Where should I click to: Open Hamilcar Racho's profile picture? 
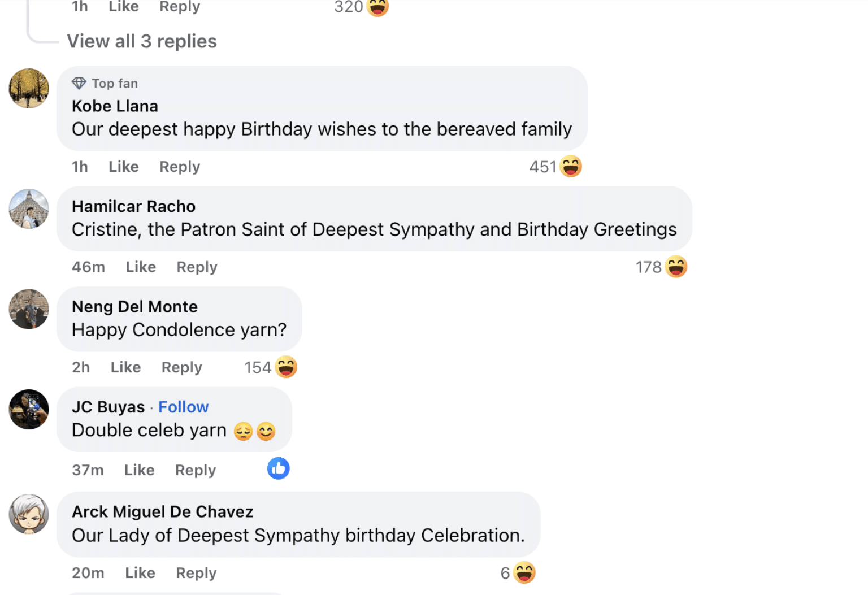click(x=29, y=209)
